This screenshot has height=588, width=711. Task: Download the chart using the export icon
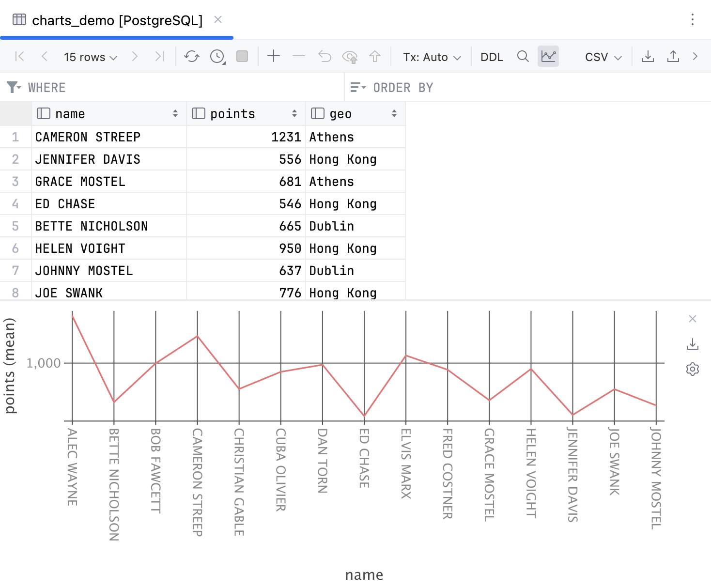click(x=692, y=344)
